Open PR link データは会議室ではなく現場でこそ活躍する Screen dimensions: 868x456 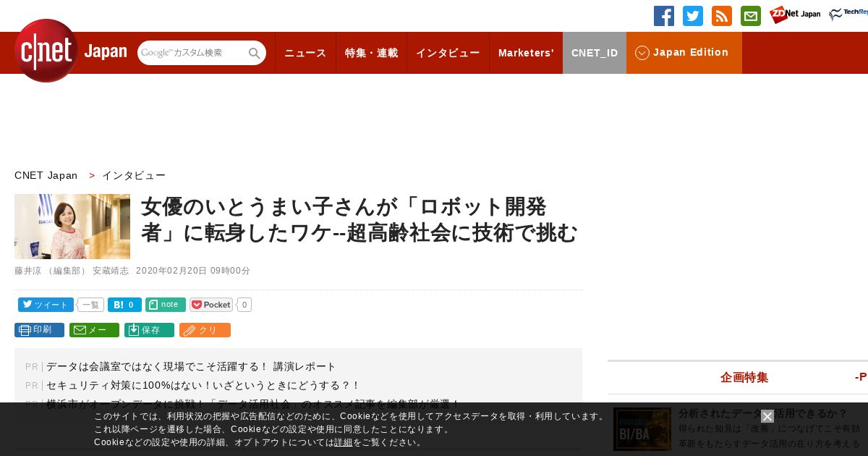[x=191, y=366]
